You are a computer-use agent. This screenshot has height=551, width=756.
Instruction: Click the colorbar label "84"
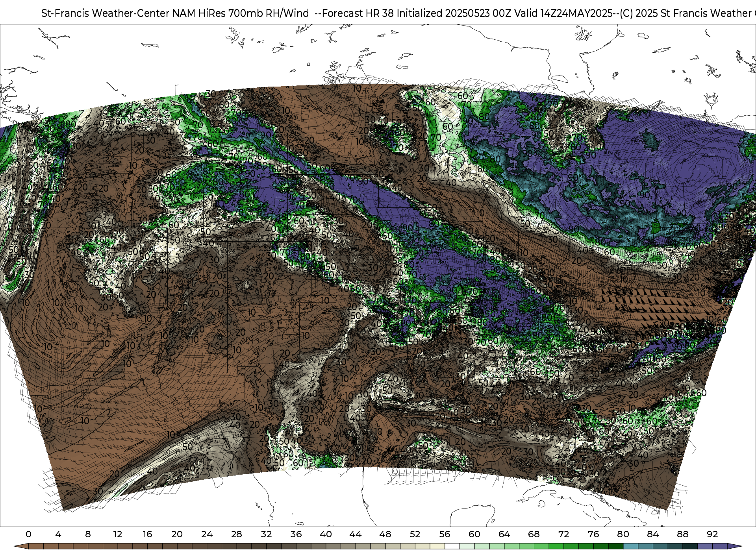pyautogui.click(x=653, y=534)
